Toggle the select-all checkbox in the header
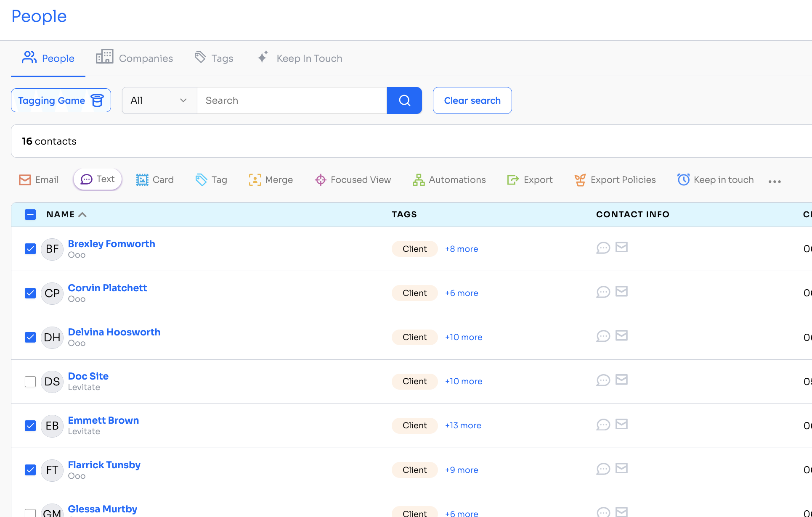The width and height of the screenshot is (812, 517). [x=30, y=215]
